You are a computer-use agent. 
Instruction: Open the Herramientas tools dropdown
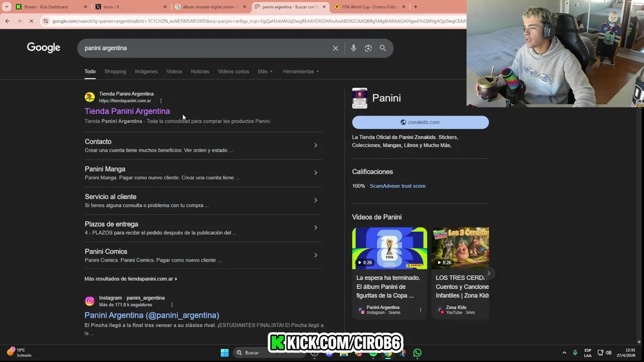point(301,71)
